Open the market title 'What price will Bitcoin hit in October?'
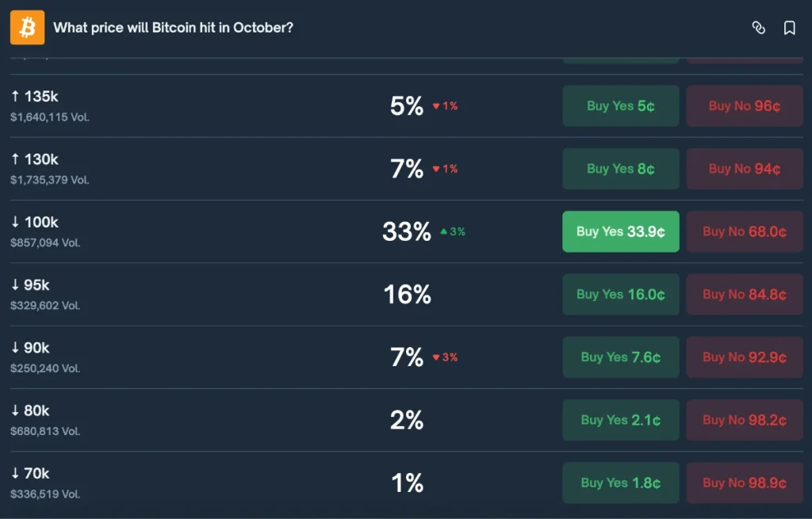 pos(173,27)
